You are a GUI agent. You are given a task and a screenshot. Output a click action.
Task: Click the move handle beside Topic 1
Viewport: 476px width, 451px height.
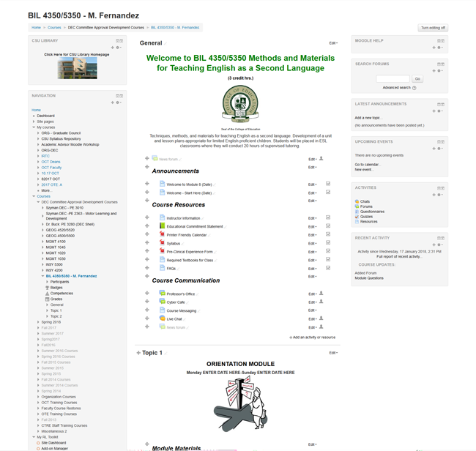point(138,353)
